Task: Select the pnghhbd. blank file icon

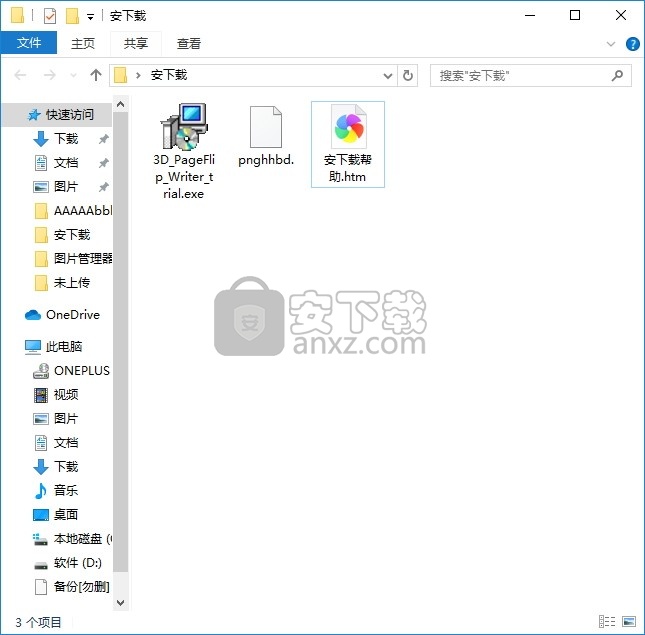Action: point(266,127)
